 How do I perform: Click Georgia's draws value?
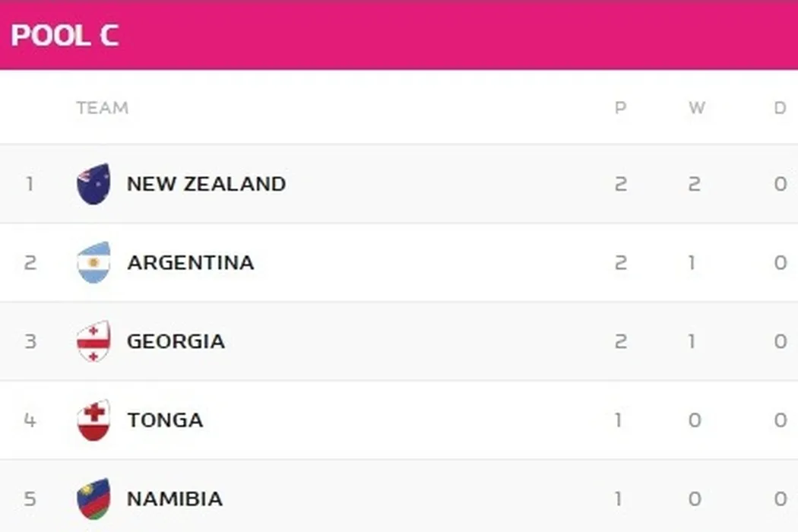(x=780, y=341)
